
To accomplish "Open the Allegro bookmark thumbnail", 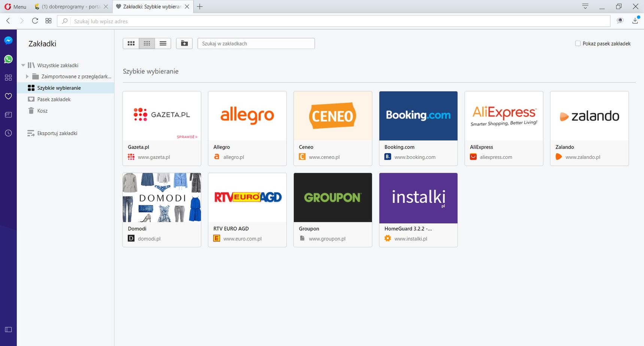I will coord(247,116).
